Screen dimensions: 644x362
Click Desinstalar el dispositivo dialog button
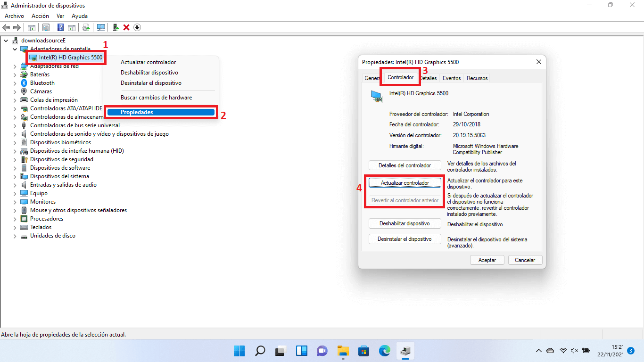(405, 239)
